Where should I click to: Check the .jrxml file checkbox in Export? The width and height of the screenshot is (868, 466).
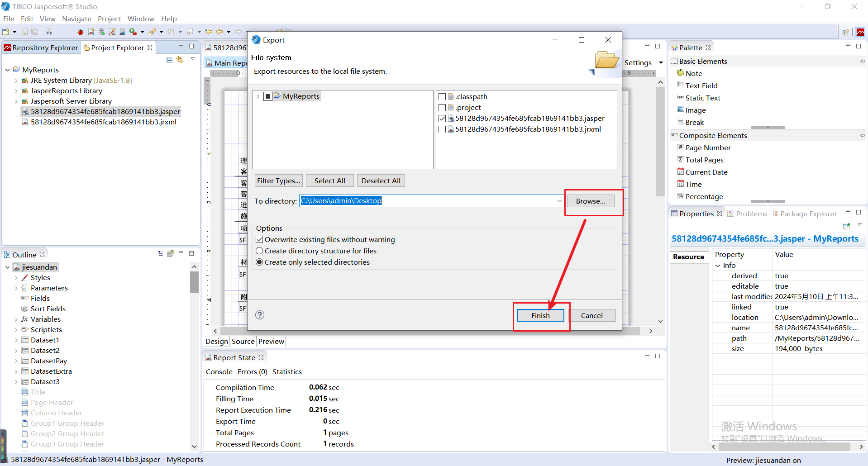(443, 129)
